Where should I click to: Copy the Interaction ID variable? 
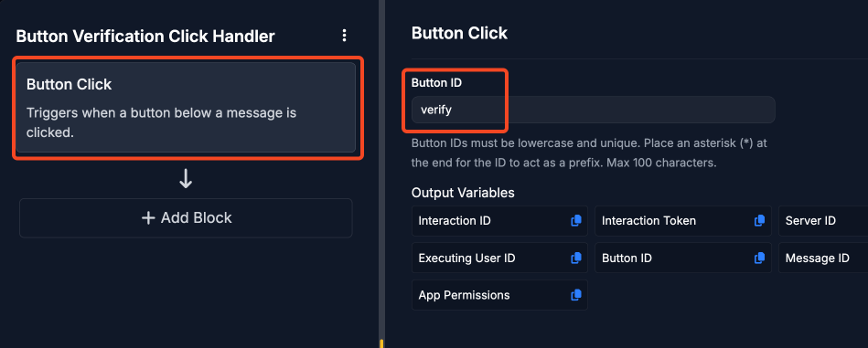point(575,220)
